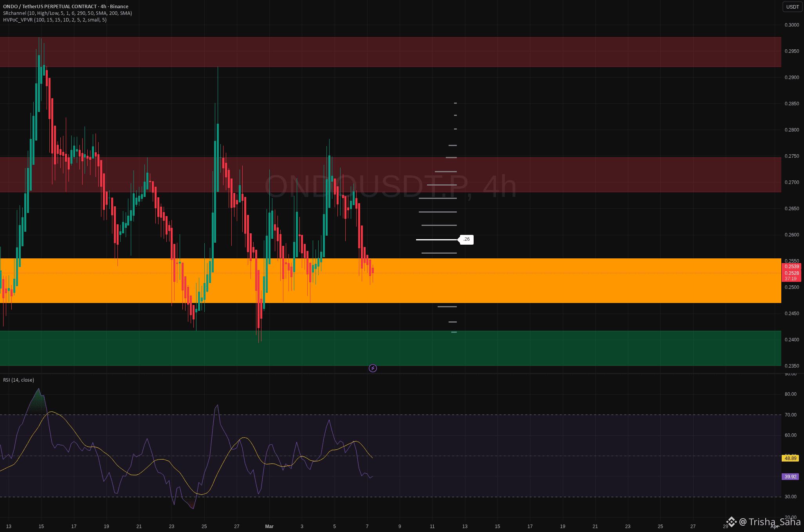Open the USDT currency selector
Viewport: 804px width, 532px height.
click(x=792, y=7)
